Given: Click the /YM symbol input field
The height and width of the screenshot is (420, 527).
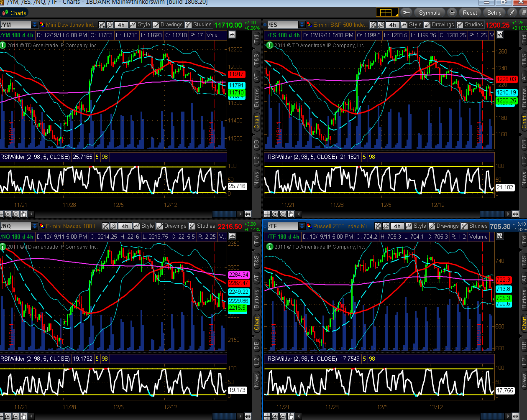Looking at the screenshot, I should [16, 25].
